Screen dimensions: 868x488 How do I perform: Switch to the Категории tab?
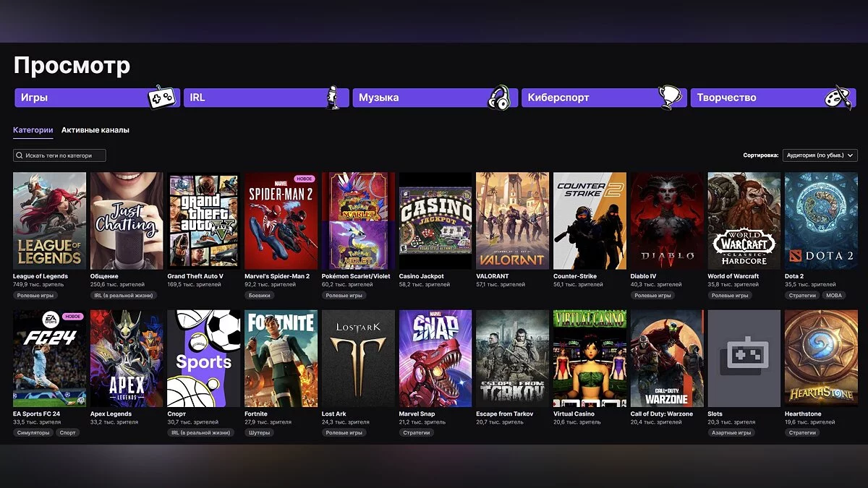(x=33, y=130)
